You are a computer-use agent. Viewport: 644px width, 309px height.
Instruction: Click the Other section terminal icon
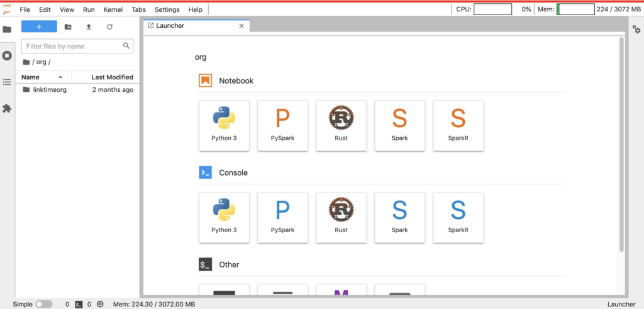[x=206, y=264]
